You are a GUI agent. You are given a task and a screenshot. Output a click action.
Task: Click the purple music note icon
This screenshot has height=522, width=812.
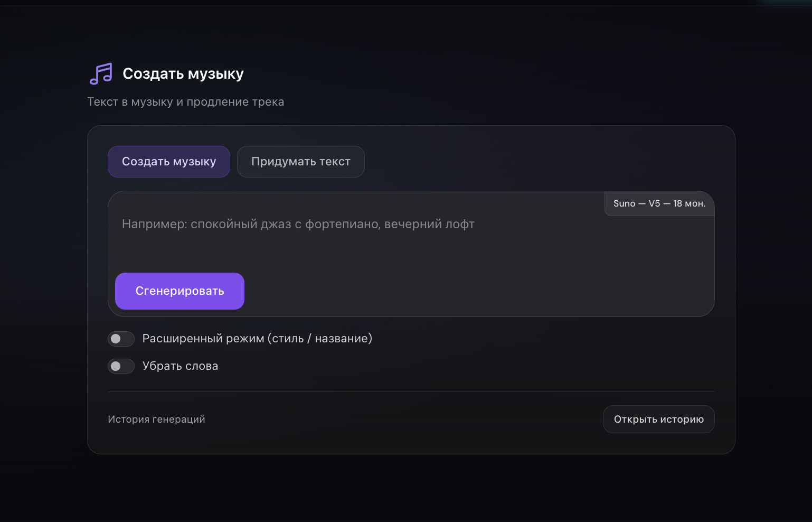coord(101,74)
